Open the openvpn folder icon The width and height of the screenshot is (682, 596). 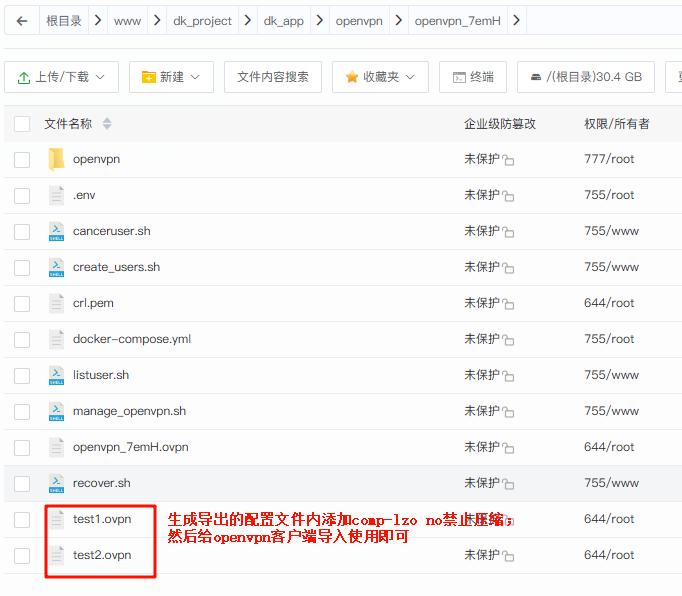pyautogui.click(x=56, y=159)
